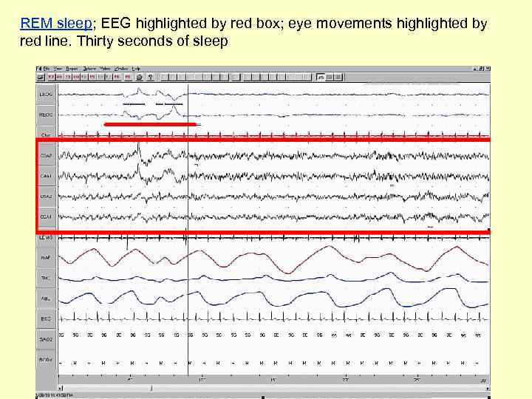532x399 pixels.
Task: Click the printer toolbar icon
Action: pos(139,78)
